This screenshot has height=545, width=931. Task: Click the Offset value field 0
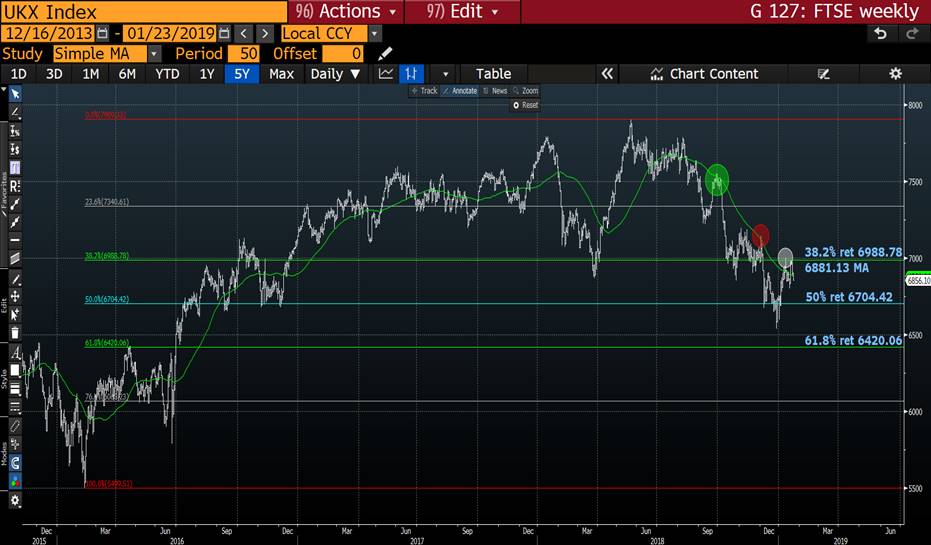343,53
